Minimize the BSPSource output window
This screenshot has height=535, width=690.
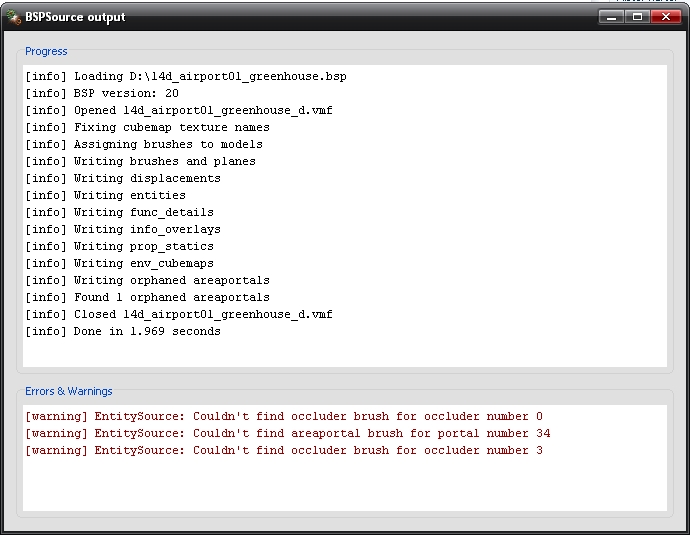click(x=611, y=17)
